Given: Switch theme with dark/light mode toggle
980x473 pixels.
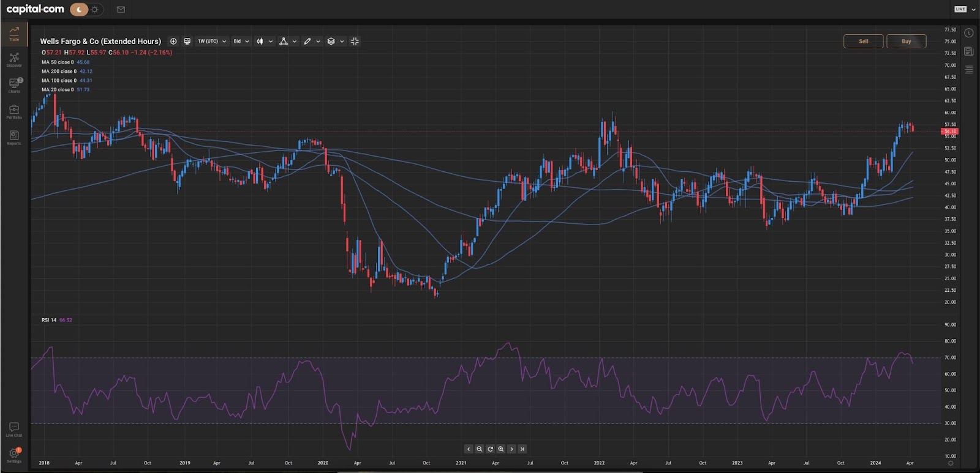Looking at the screenshot, I should click(x=86, y=9).
